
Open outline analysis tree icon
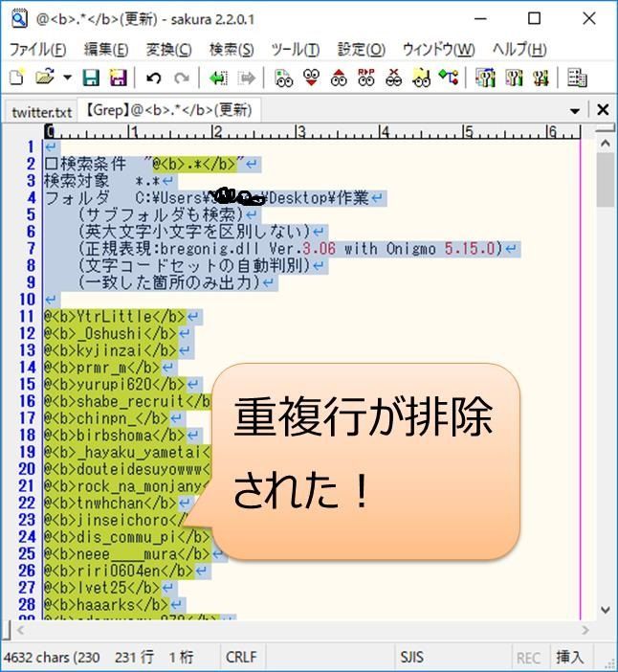click(449, 78)
